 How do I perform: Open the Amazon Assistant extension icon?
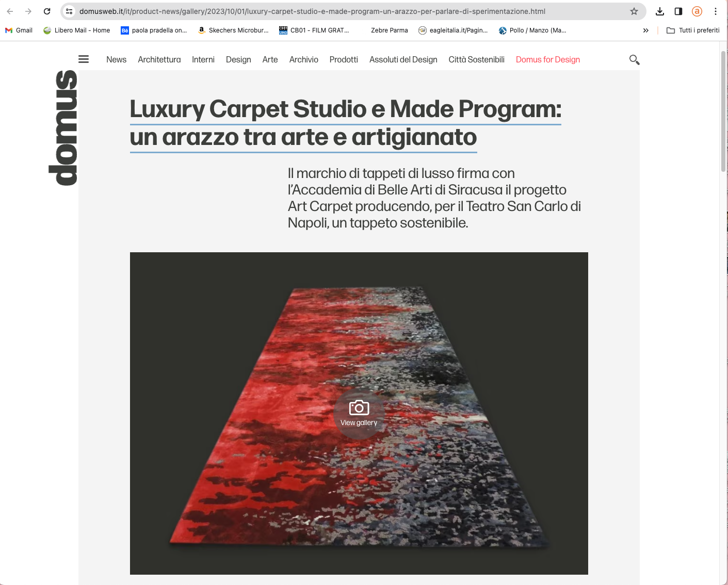tap(697, 11)
